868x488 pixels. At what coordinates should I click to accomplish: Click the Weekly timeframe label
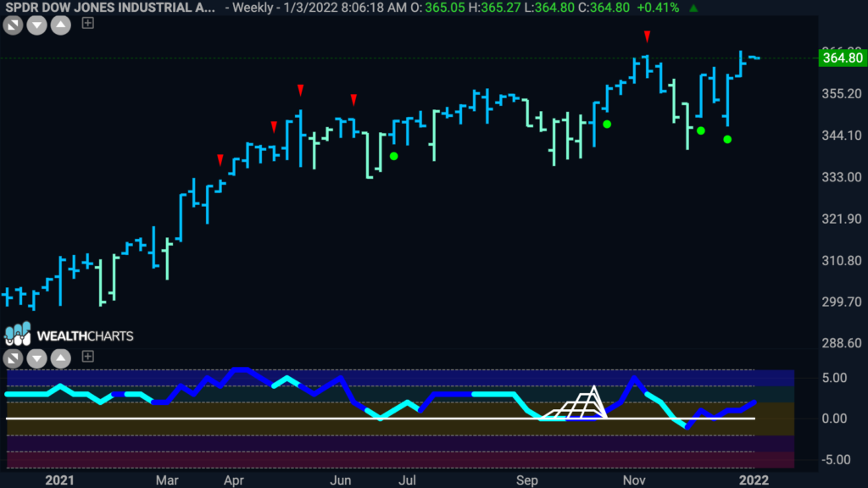[253, 8]
